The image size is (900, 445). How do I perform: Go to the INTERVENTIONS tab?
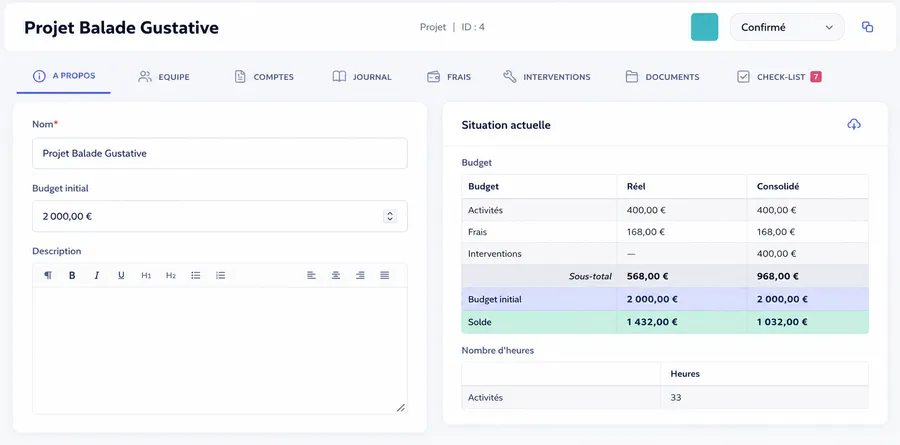tap(546, 76)
